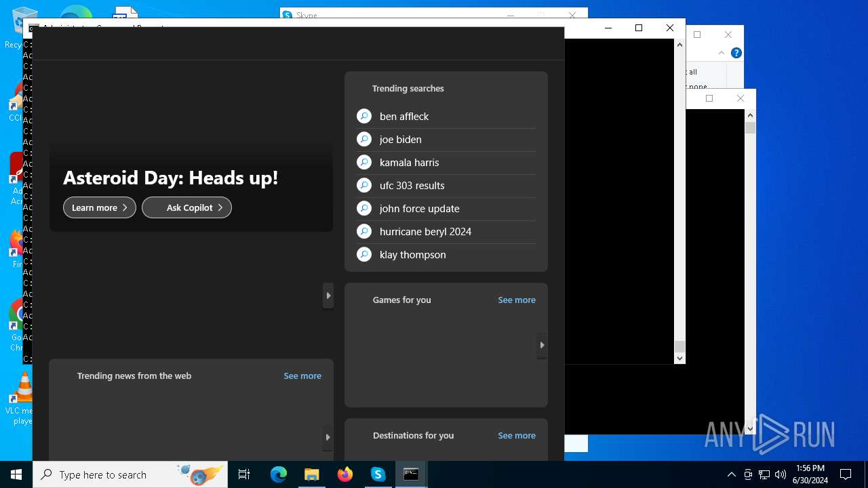
Task: Collapse ribbon chevron in back window
Action: coord(722,53)
